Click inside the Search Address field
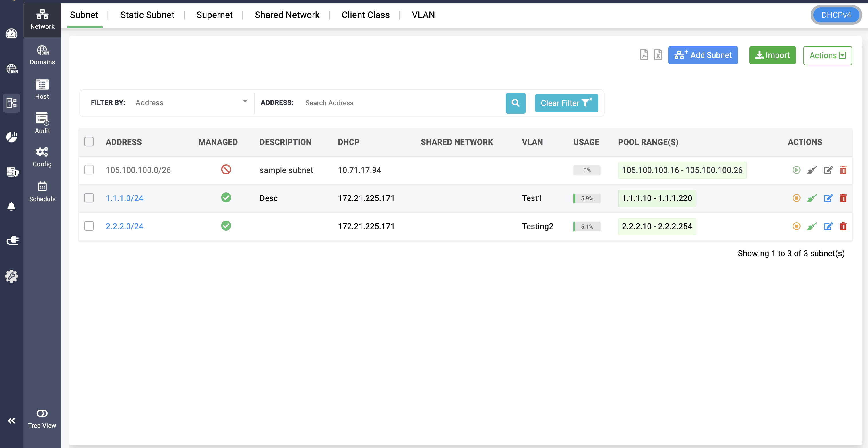868x448 pixels. pyautogui.click(x=401, y=103)
